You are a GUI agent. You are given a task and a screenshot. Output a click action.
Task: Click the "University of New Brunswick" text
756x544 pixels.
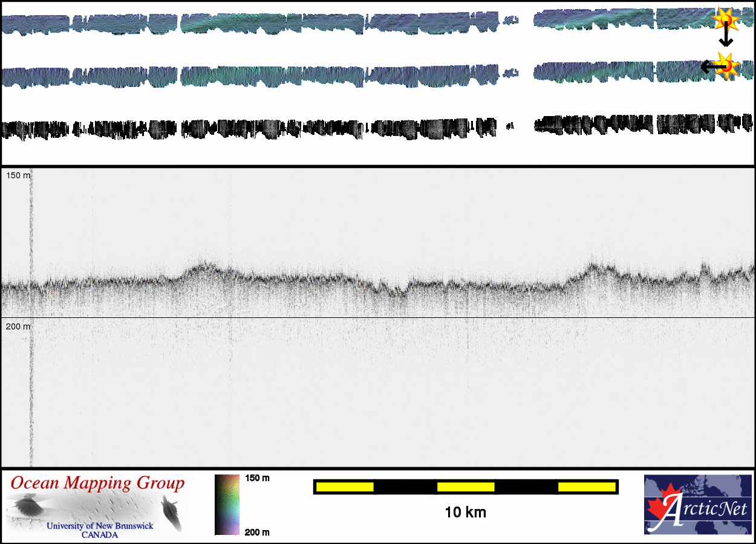100,526
